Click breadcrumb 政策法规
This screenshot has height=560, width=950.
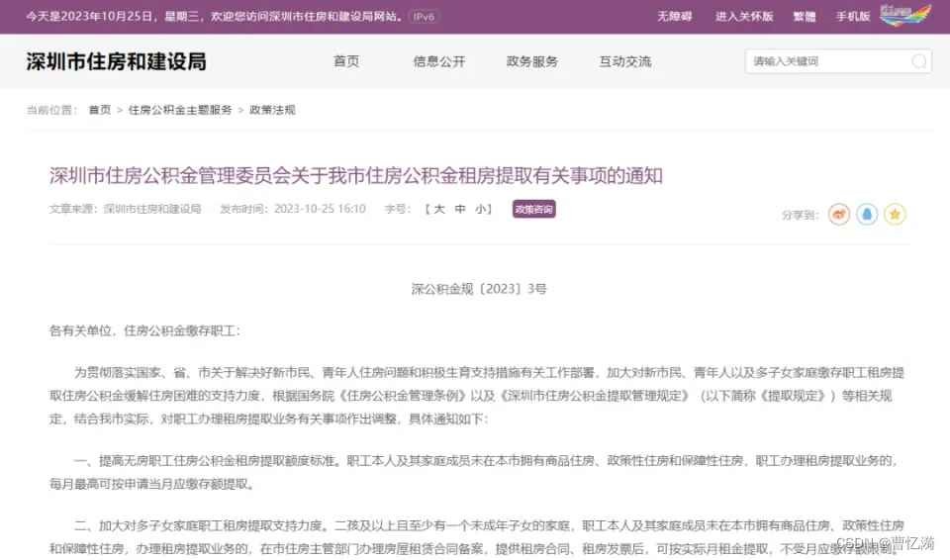point(273,110)
